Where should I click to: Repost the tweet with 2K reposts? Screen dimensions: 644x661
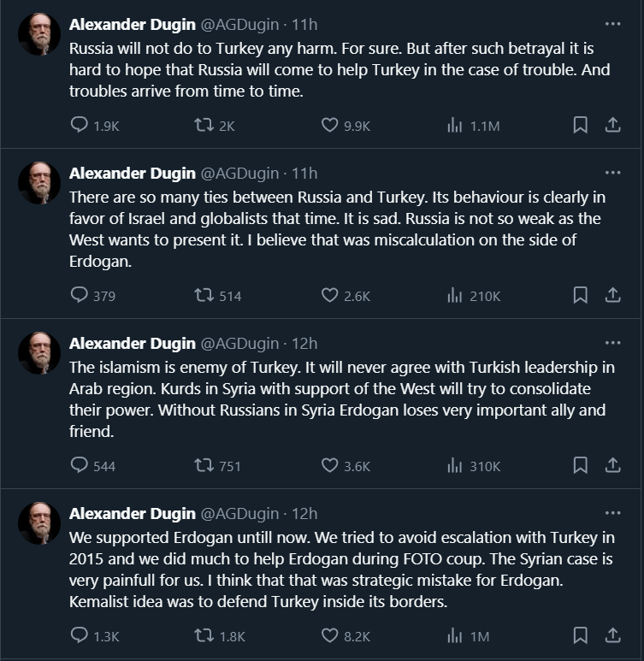[x=204, y=125]
